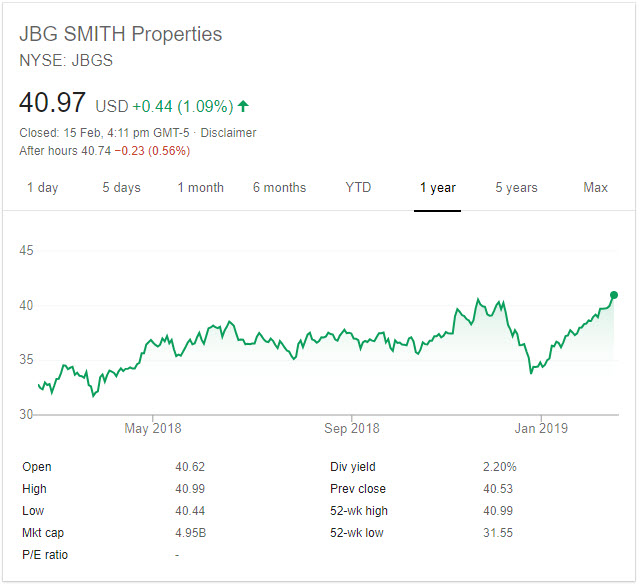Click the May 2018 axis label
This screenshot has width=640, height=587.
153,429
